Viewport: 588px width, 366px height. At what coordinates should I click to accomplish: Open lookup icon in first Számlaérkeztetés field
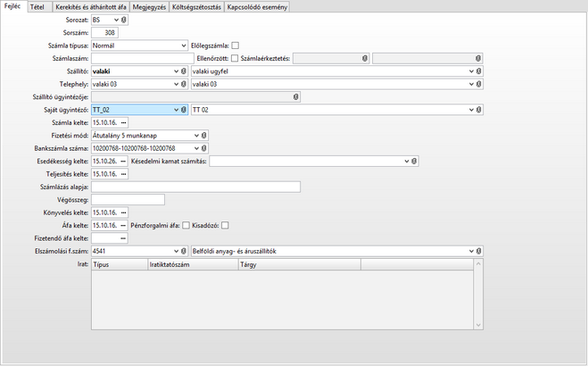click(x=365, y=59)
